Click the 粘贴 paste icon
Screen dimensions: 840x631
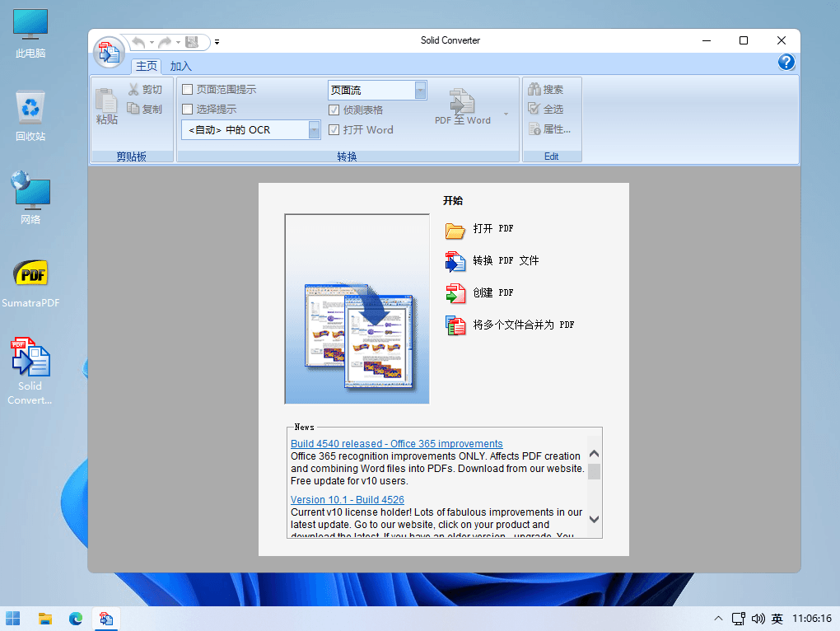106,100
